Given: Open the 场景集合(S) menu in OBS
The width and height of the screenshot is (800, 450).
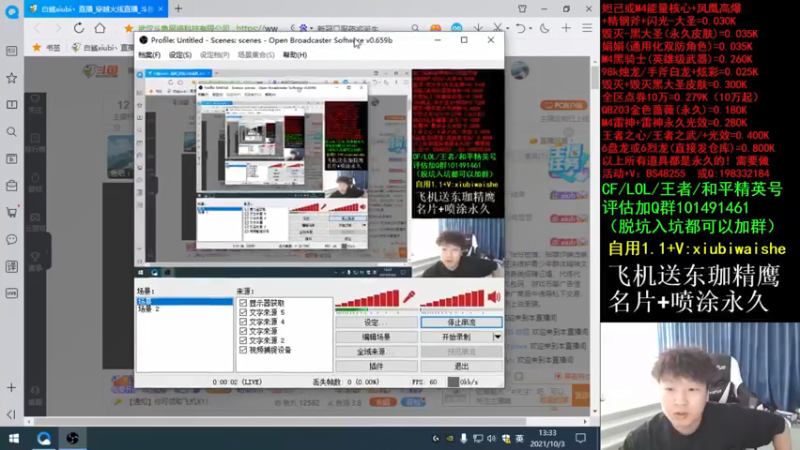Looking at the screenshot, I should [256, 55].
